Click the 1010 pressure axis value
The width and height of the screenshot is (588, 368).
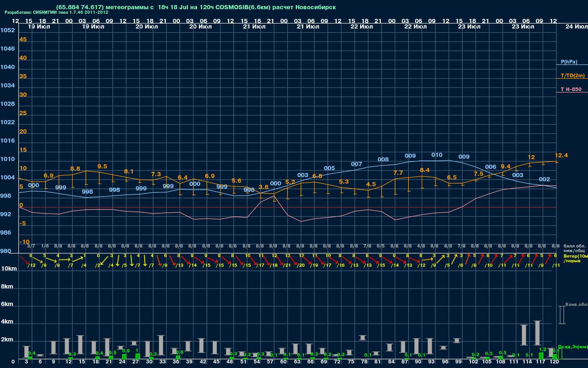point(7,159)
